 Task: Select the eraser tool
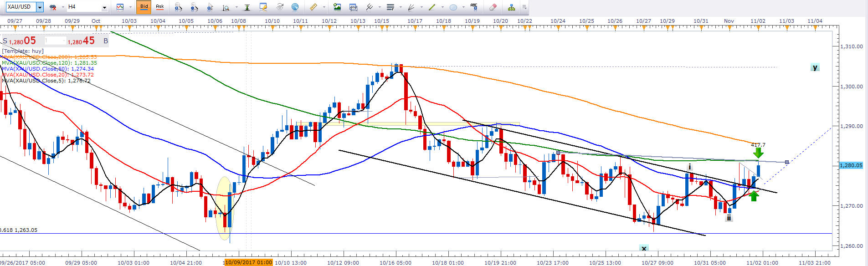point(493,7)
